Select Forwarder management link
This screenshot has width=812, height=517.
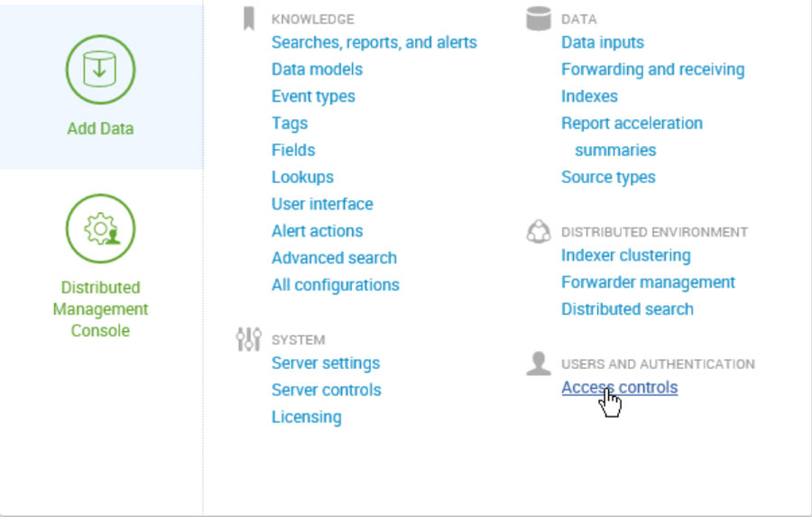click(x=648, y=282)
